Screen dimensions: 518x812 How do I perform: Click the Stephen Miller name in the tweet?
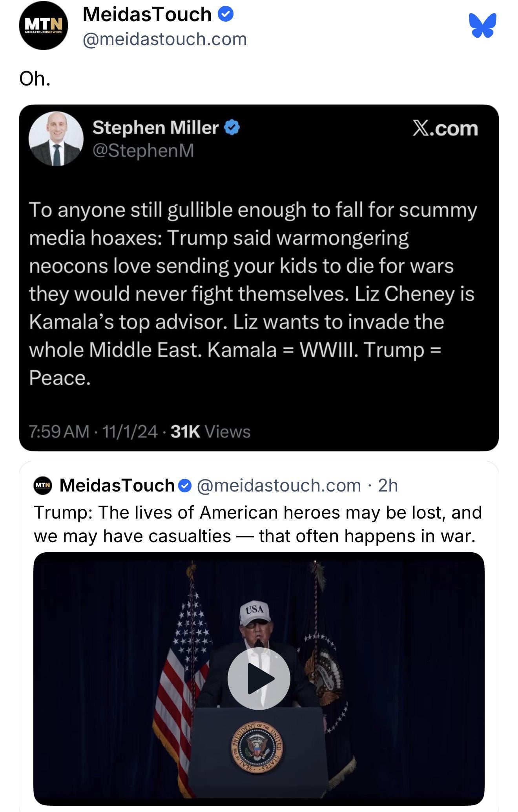click(155, 128)
